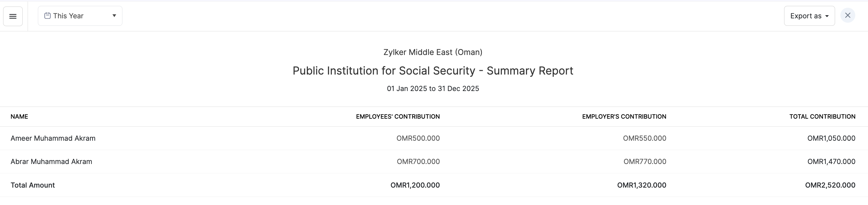Click the TOTAL CONTRIBUTION column header
Image resolution: width=868 pixels, height=205 pixels.
click(x=822, y=116)
